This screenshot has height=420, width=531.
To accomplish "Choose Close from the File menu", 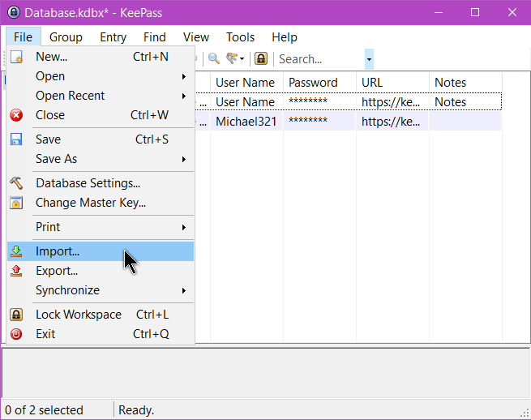I will click(101, 115).
